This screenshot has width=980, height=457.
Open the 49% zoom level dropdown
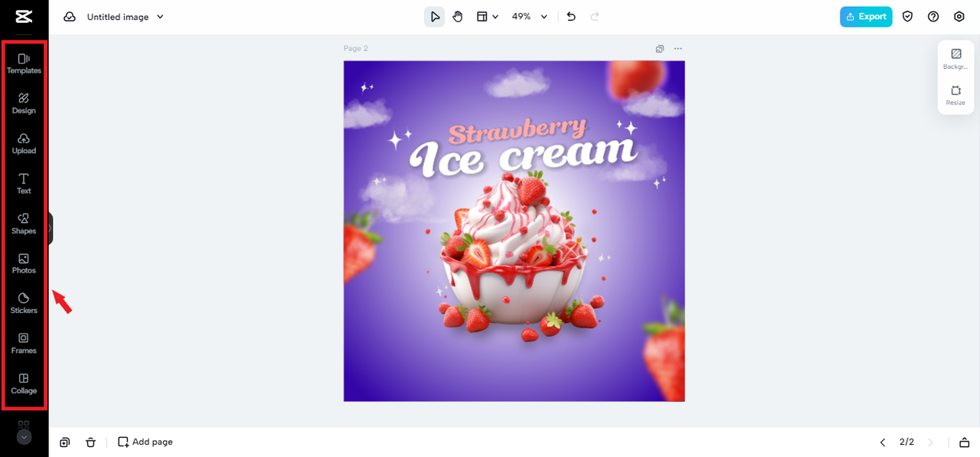coord(530,17)
